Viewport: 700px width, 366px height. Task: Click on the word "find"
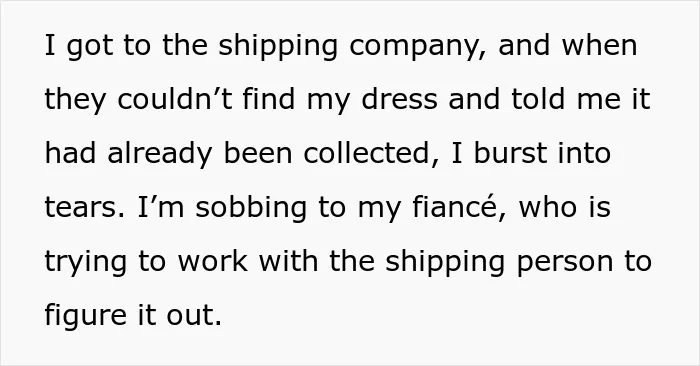269,99
